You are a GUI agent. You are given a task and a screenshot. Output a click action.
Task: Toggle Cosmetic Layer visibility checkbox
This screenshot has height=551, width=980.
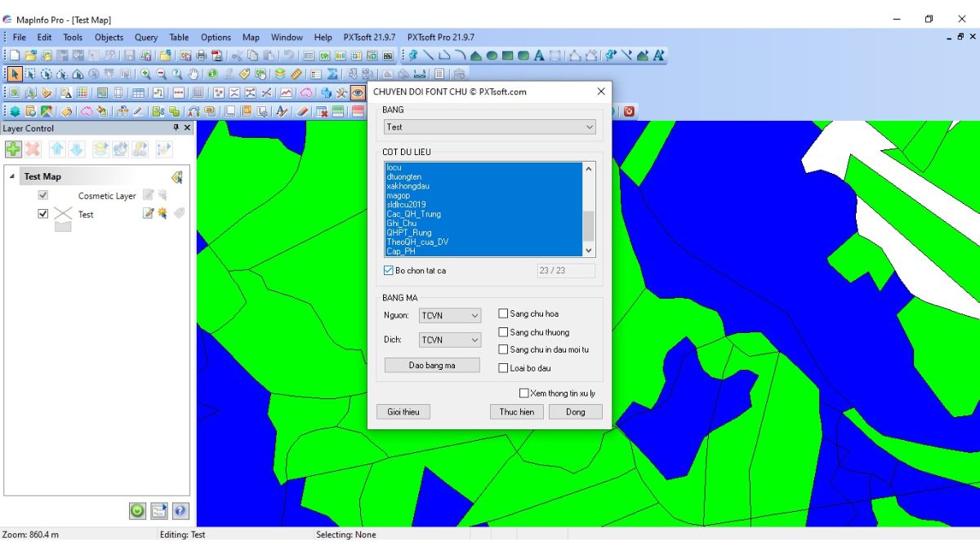coord(43,195)
